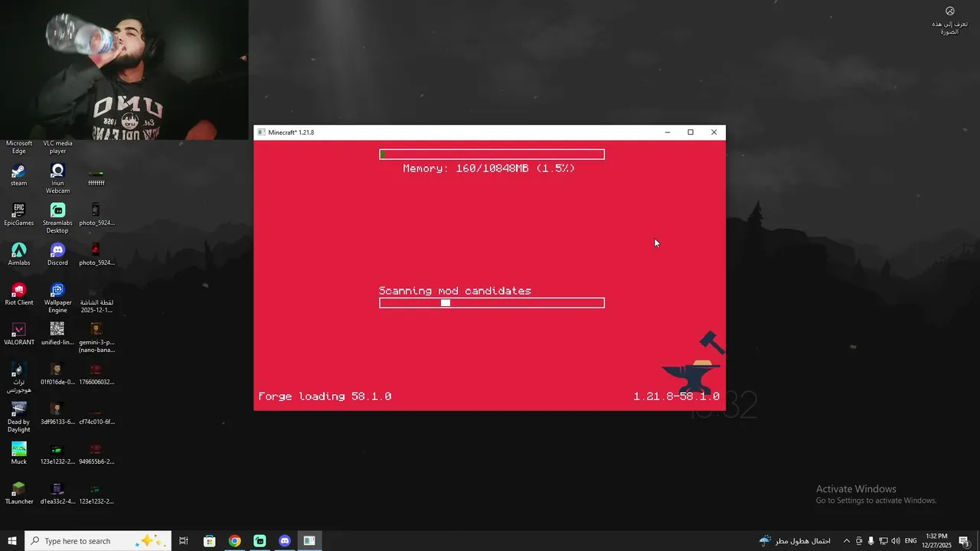Switch to Streamlabs on the taskbar

[260, 541]
